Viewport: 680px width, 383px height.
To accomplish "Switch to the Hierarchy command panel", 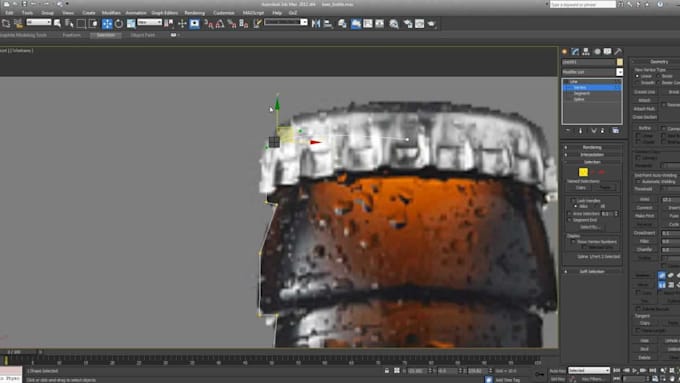I will (586, 52).
